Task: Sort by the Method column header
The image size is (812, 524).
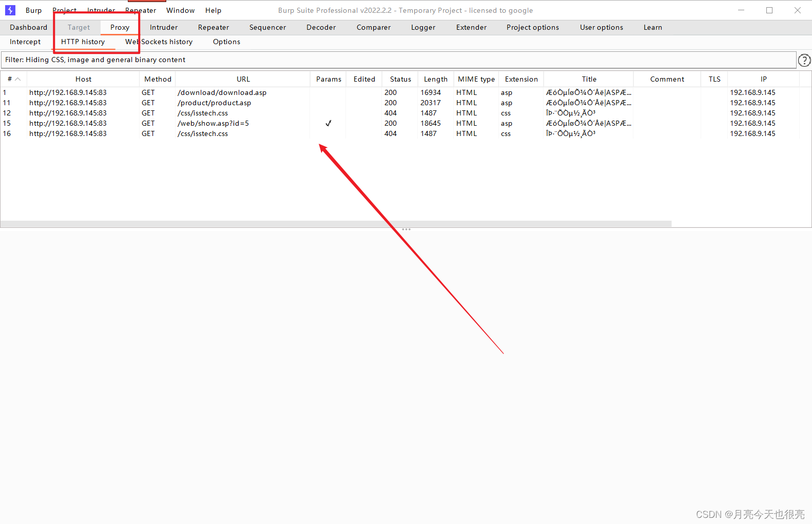Action: pos(158,79)
